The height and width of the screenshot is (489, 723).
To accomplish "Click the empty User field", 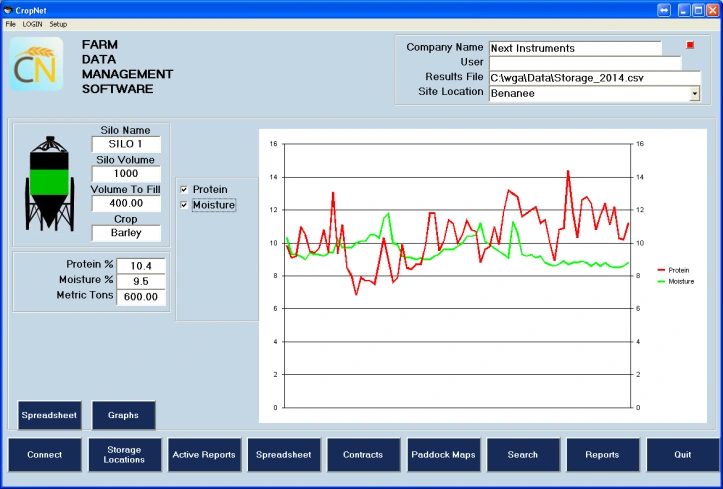I will (x=585, y=63).
